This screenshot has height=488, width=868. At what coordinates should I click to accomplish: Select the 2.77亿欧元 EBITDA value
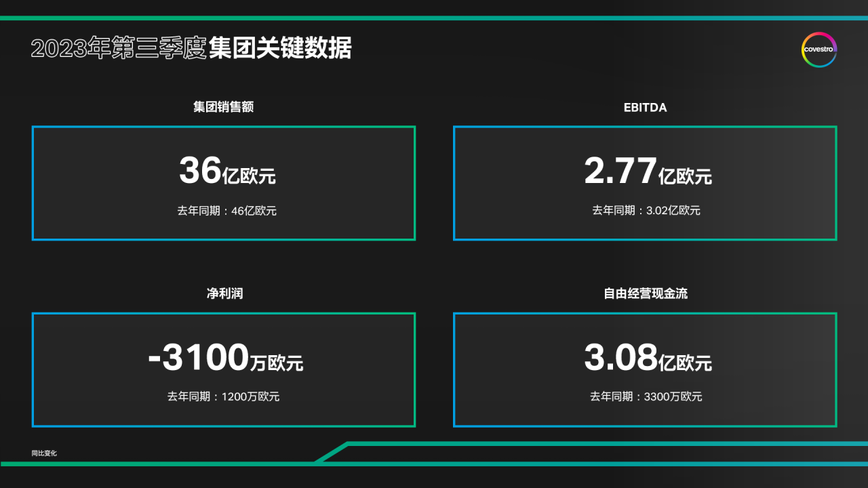coord(648,171)
